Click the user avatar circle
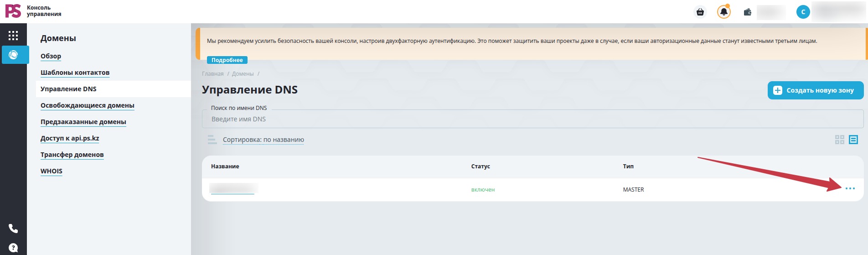Image resolution: width=868 pixels, height=255 pixels. (x=803, y=12)
